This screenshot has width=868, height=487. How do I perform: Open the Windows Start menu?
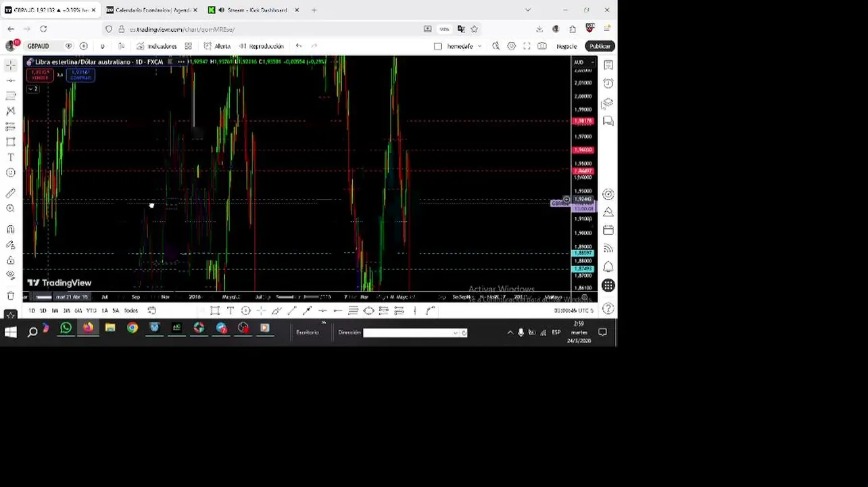[x=10, y=332]
